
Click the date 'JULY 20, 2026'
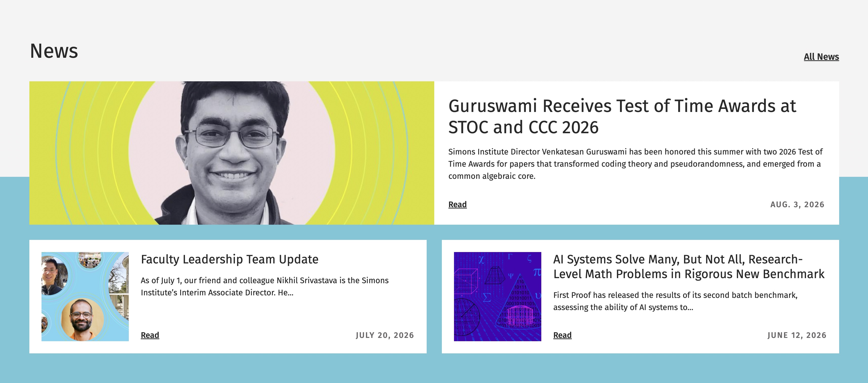pos(385,335)
